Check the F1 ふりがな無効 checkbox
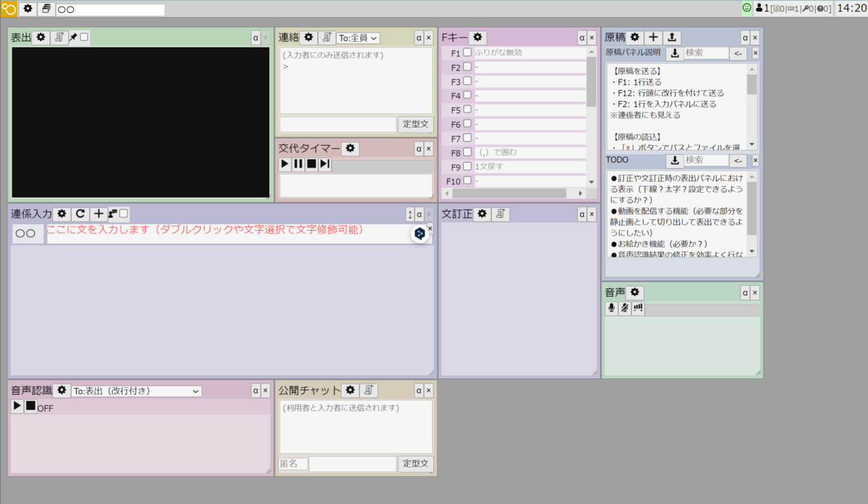The image size is (868, 504). point(467,52)
